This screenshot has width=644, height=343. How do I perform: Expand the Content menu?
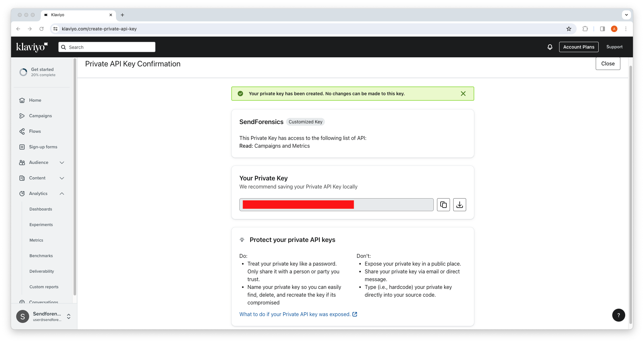[x=62, y=178]
